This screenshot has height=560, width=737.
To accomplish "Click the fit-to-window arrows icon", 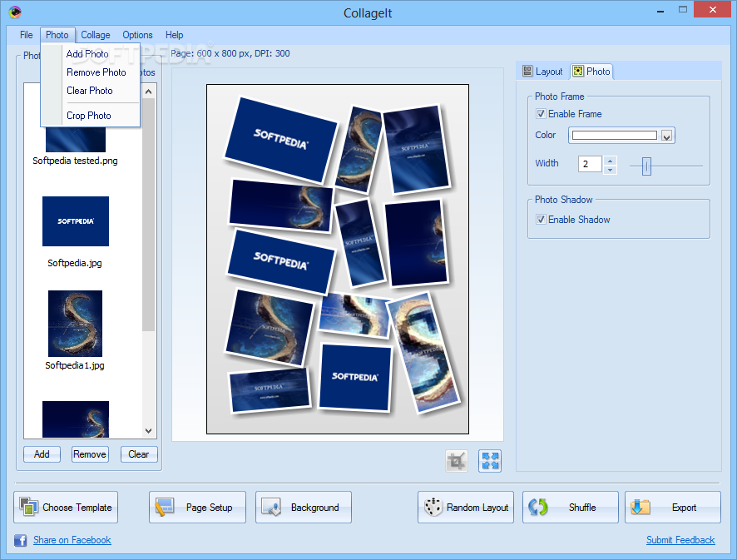I will tap(490, 461).
